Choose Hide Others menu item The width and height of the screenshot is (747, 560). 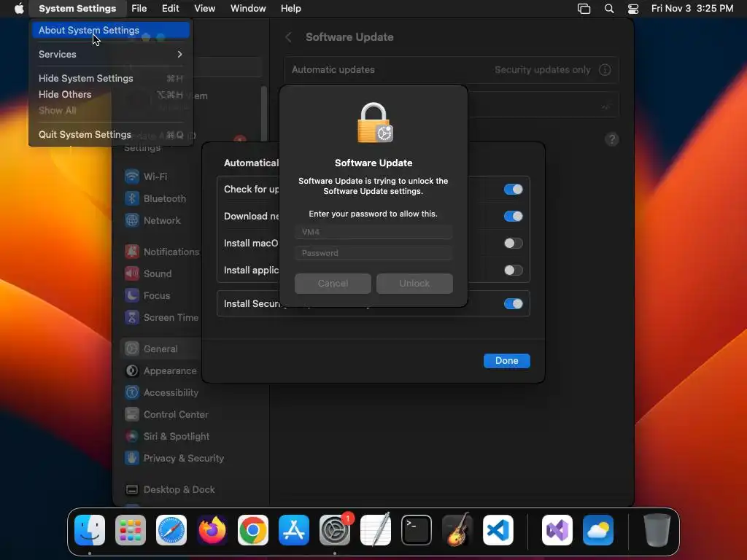(111, 94)
